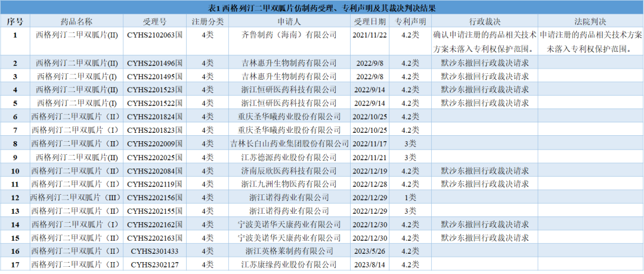The height and width of the screenshot is (274, 644).
Task: Select applicant 吉林长白山药业集团股份有限公司
Action: point(289,144)
